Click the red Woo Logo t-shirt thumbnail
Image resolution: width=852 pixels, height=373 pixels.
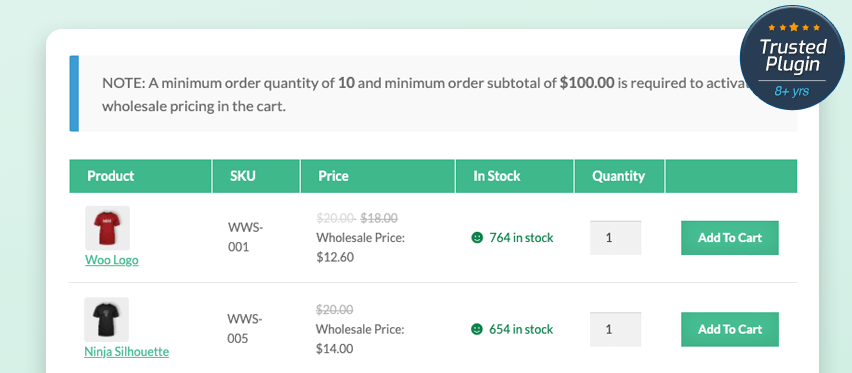pyautogui.click(x=108, y=227)
